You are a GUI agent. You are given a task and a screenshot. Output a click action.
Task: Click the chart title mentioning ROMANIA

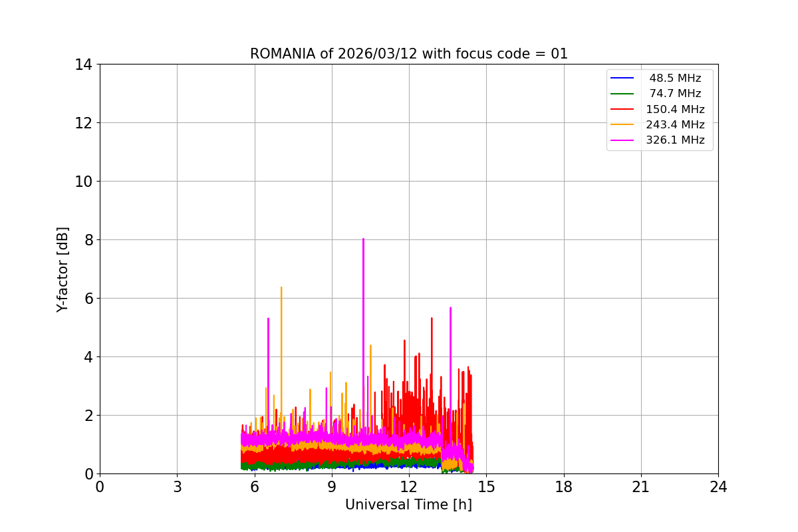(409, 54)
